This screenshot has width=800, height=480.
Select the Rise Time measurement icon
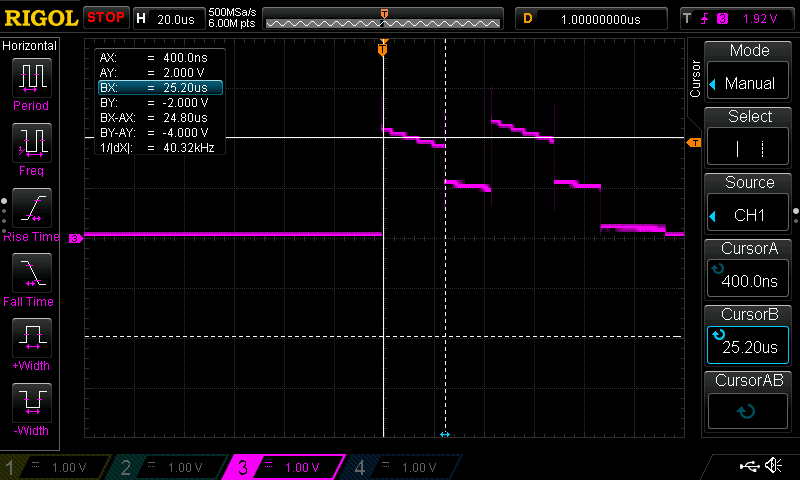(x=32, y=208)
